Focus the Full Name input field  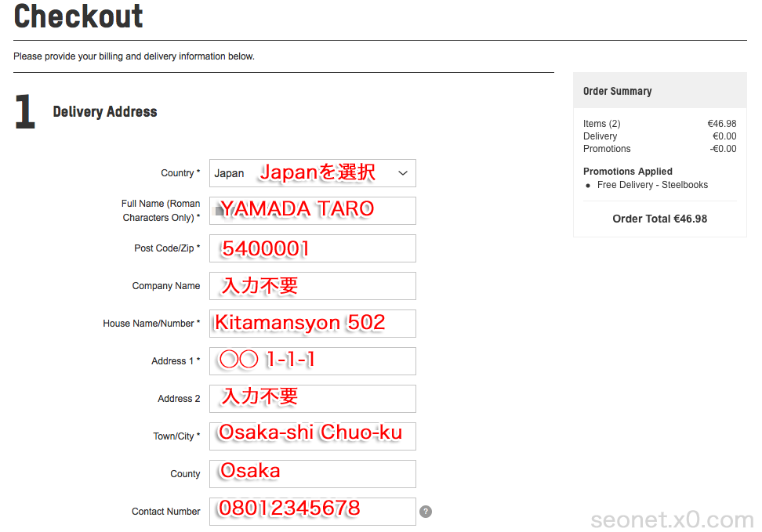[312, 211]
